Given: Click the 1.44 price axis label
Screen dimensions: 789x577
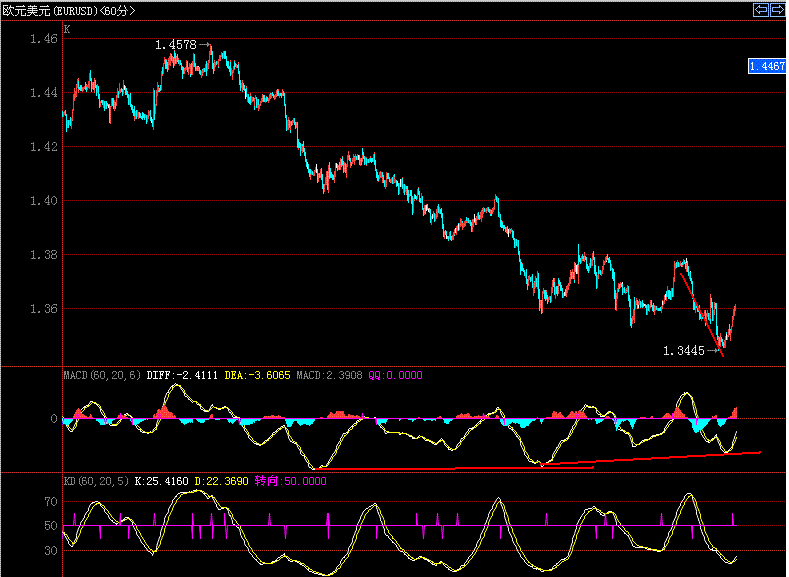Looking at the screenshot, I should click(44, 93).
